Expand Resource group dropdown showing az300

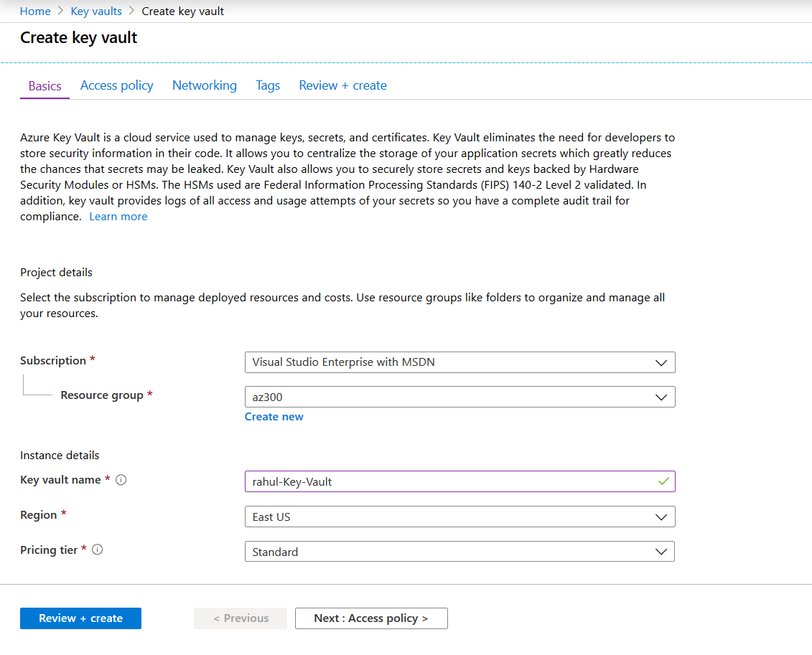point(460,397)
